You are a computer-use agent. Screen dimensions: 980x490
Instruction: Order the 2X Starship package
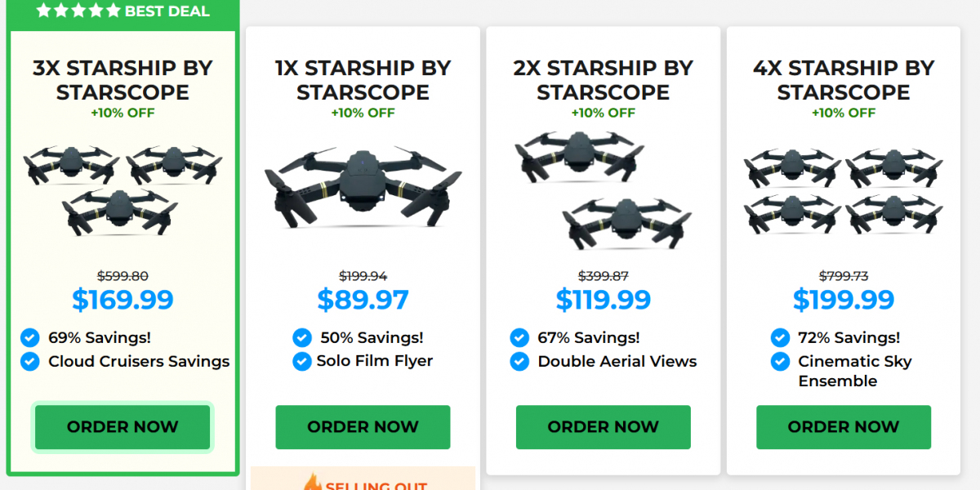(x=603, y=427)
